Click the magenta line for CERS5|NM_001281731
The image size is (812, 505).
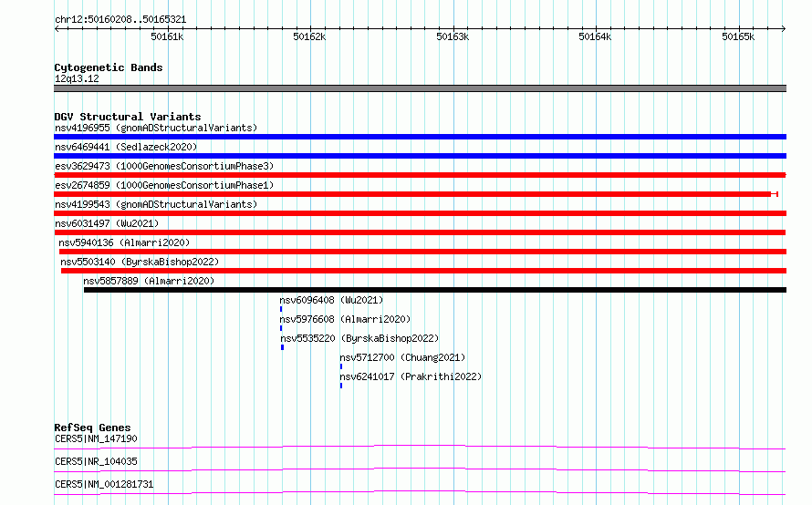click(420, 492)
